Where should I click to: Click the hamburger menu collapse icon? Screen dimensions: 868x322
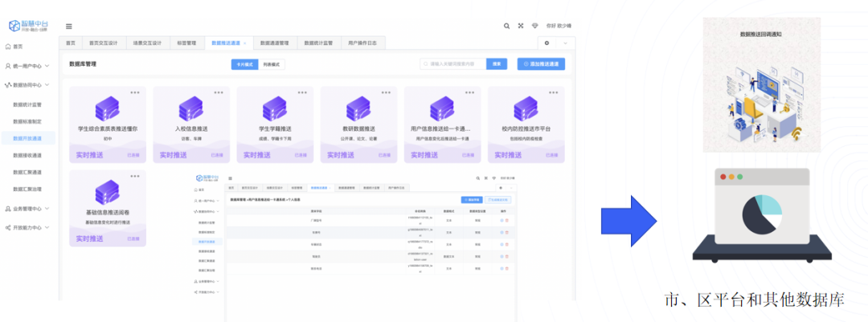coord(69,26)
